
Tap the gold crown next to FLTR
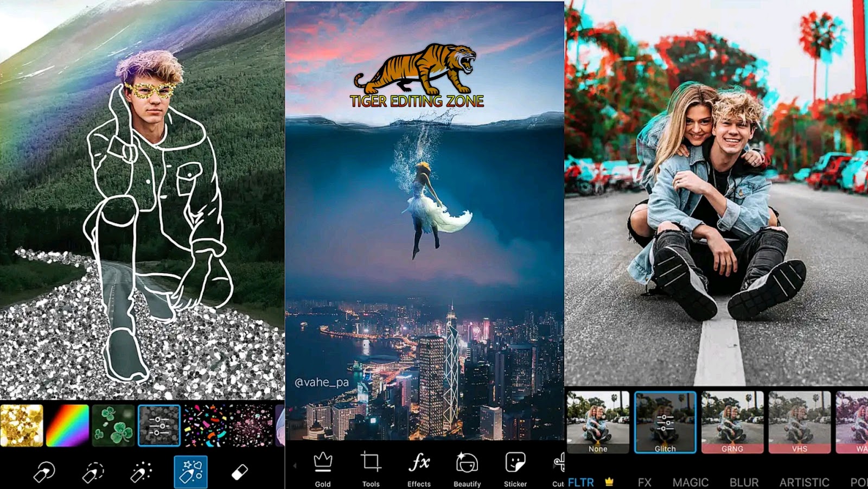pyautogui.click(x=609, y=481)
